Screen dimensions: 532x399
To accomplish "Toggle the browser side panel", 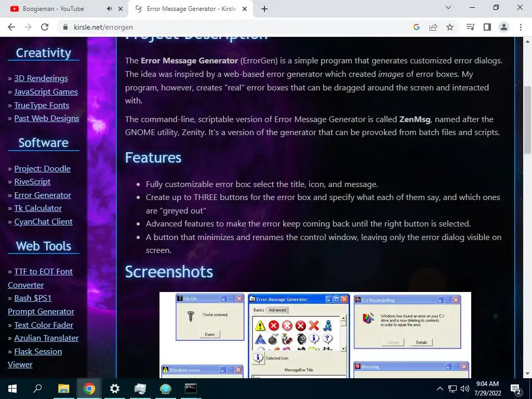I will (487, 27).
